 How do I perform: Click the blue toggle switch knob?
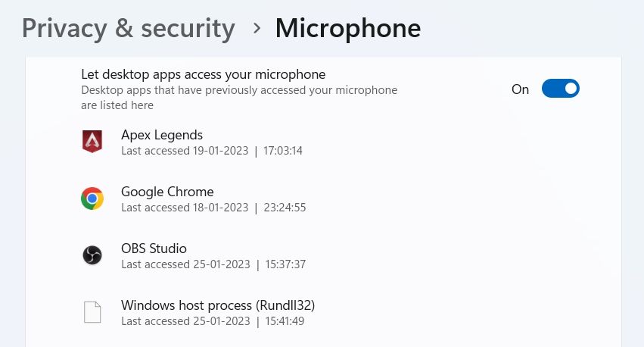pyautogui.click(x=571, y=89)
